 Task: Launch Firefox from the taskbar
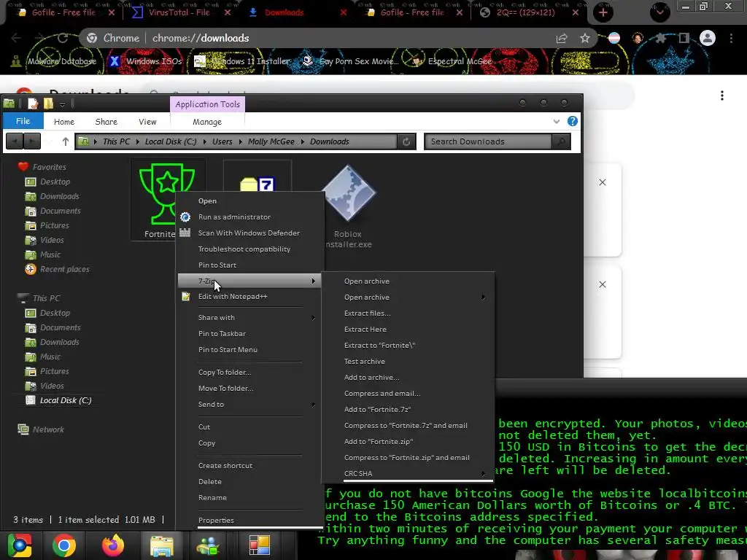click(x=113, y=545)
